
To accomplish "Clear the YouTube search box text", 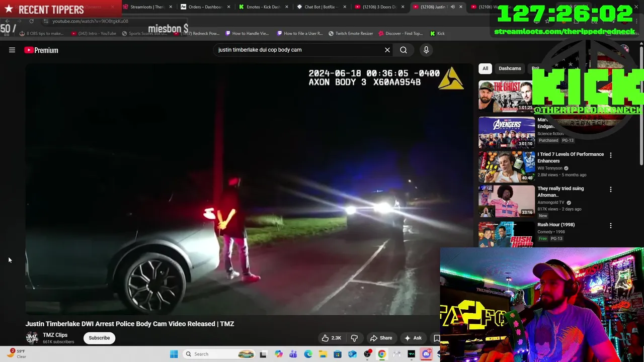I will coord(387,50).
